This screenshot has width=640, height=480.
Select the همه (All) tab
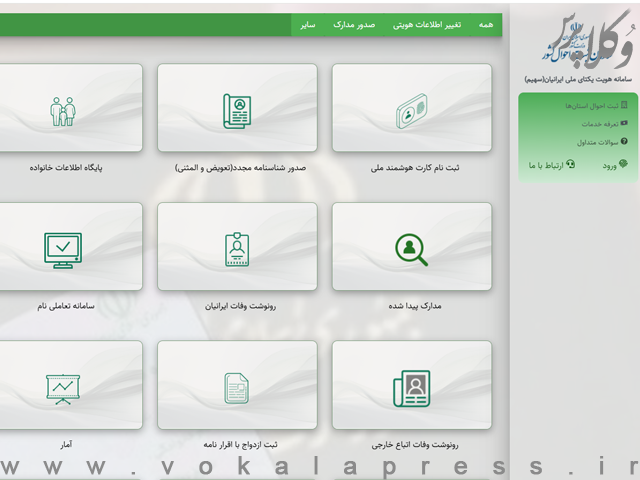(485, 24)
